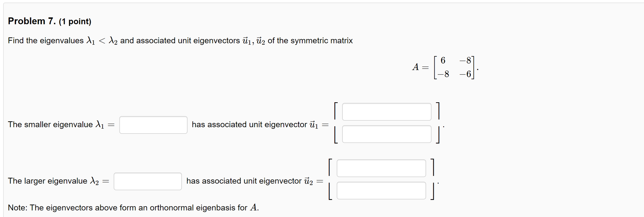Click the larger eigenvalue λ2 input box
This screenshot has width=644, height=217.
148,181
